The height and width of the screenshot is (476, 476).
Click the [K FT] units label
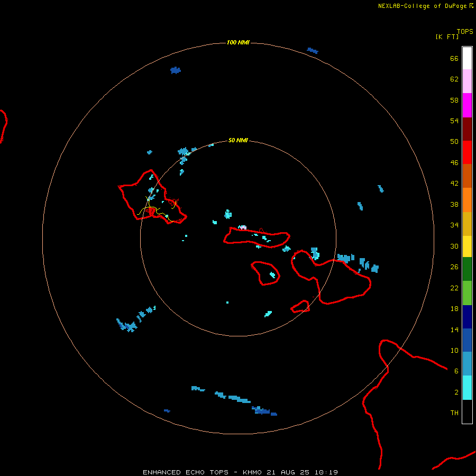click(447, 36)
